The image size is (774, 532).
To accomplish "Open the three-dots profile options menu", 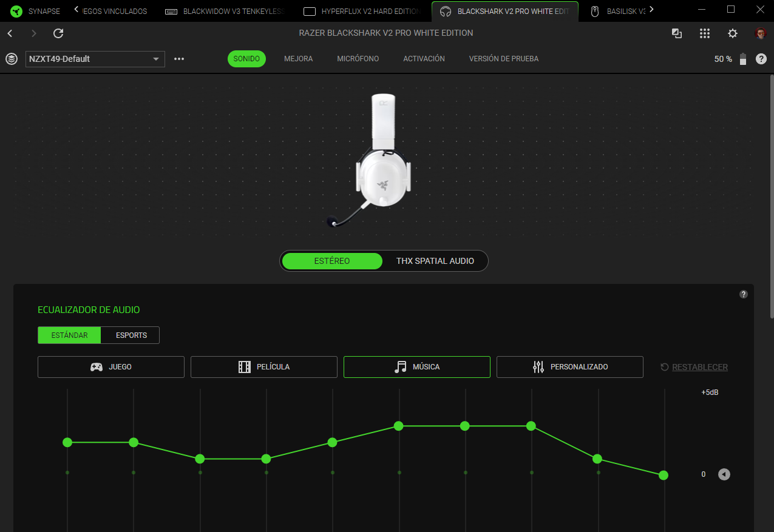I will (x=179, y=59).
